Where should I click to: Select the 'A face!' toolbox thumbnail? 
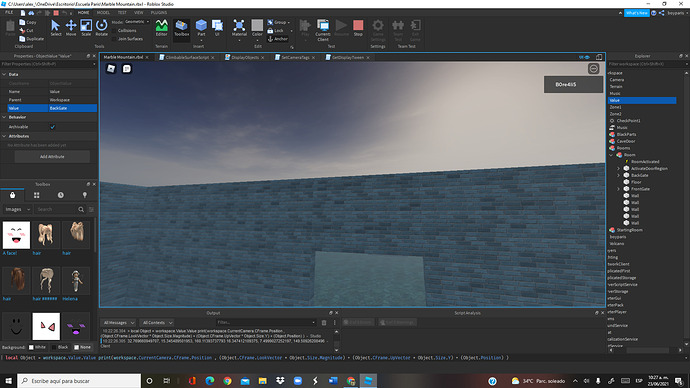[16, 235]
